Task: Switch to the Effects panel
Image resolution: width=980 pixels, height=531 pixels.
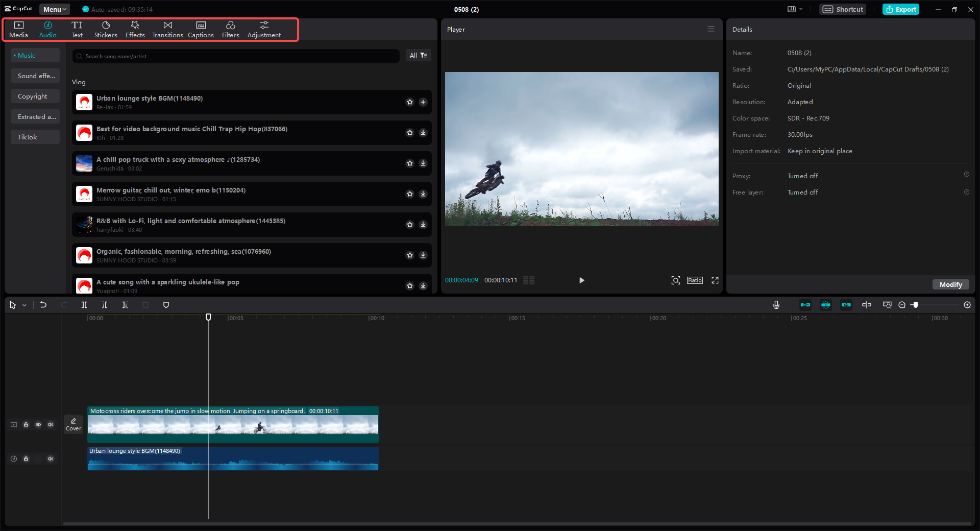Action: [x=135, y=29]
